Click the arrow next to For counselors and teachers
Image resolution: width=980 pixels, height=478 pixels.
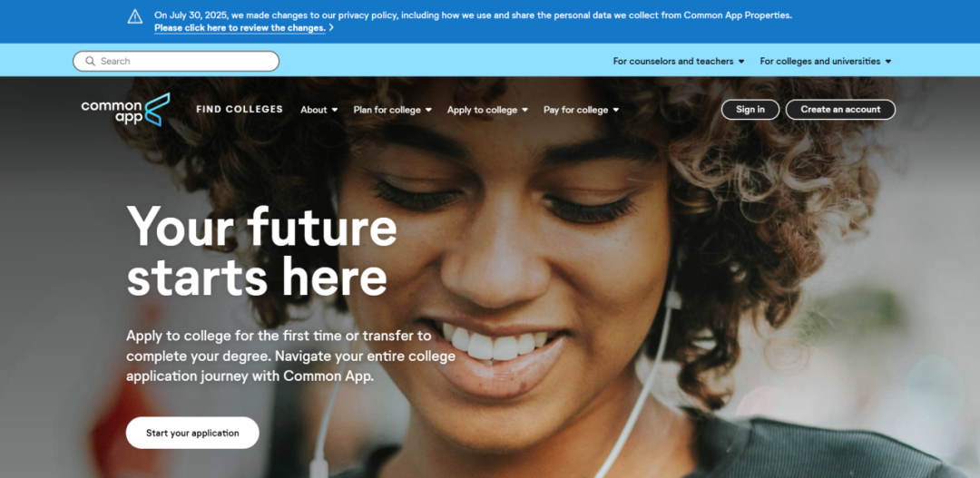pos(741,62)
